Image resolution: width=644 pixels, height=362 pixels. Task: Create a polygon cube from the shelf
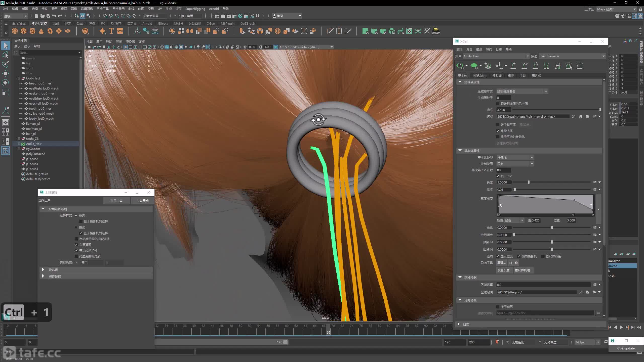coord(24,31)
